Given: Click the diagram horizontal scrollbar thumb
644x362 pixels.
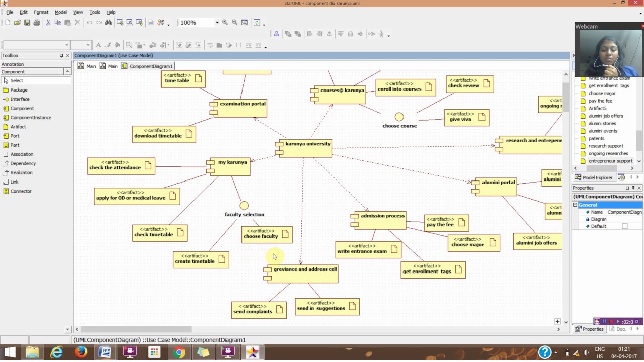Looking at the screenshot, I should [136, 329].
